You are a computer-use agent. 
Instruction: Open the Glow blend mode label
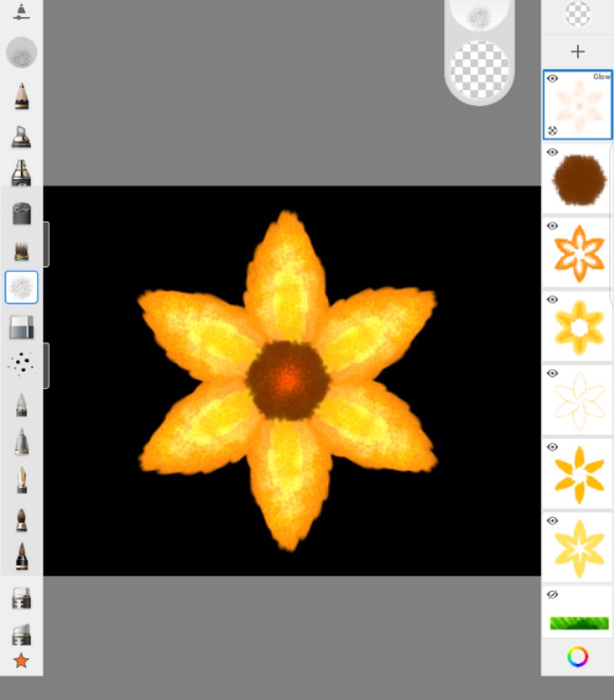click(x=602, y=77)
